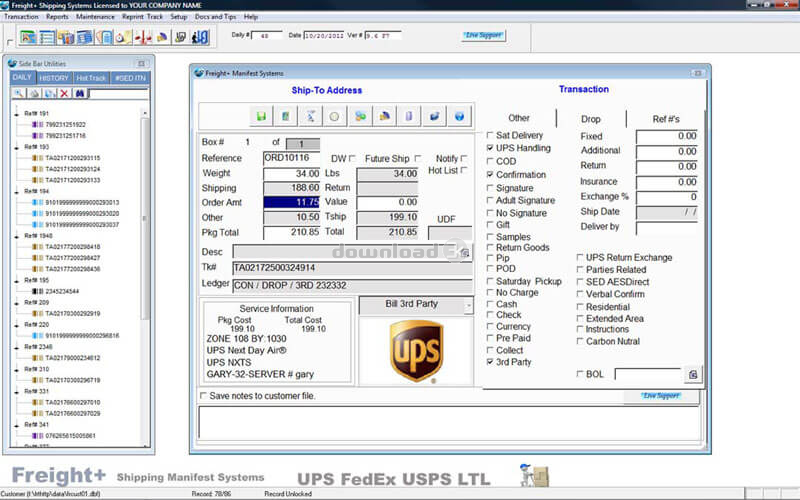Click the colored circles icon in Manifest toolbar
The width and height of the screenshot is (800, 500).
point(360,116)
